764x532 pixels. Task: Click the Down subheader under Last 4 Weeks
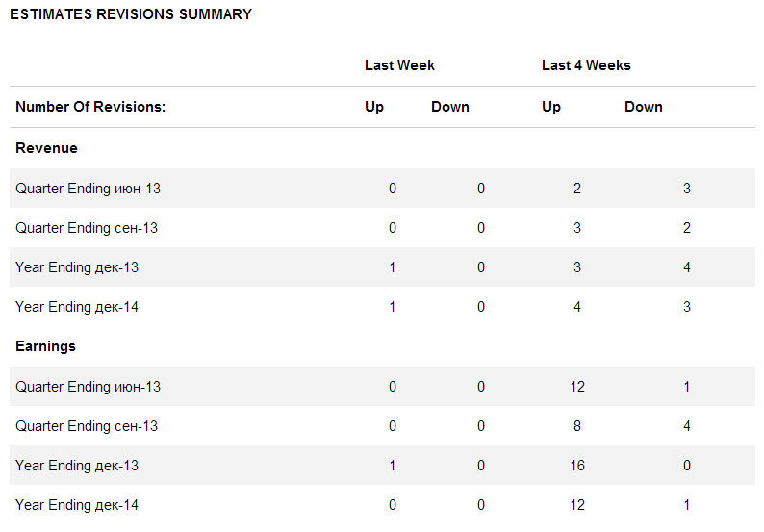(644, 107)
